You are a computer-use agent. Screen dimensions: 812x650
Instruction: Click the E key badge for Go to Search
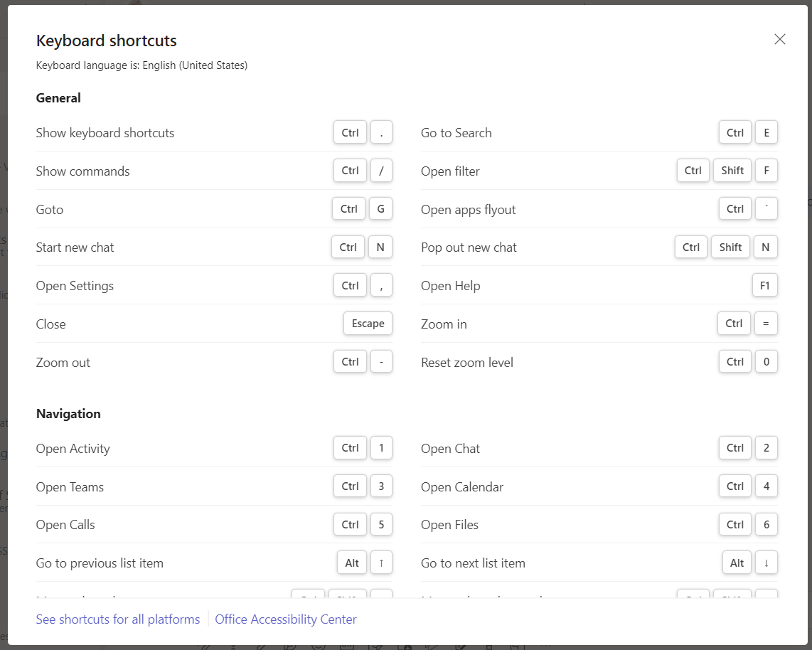coord(766,133)
